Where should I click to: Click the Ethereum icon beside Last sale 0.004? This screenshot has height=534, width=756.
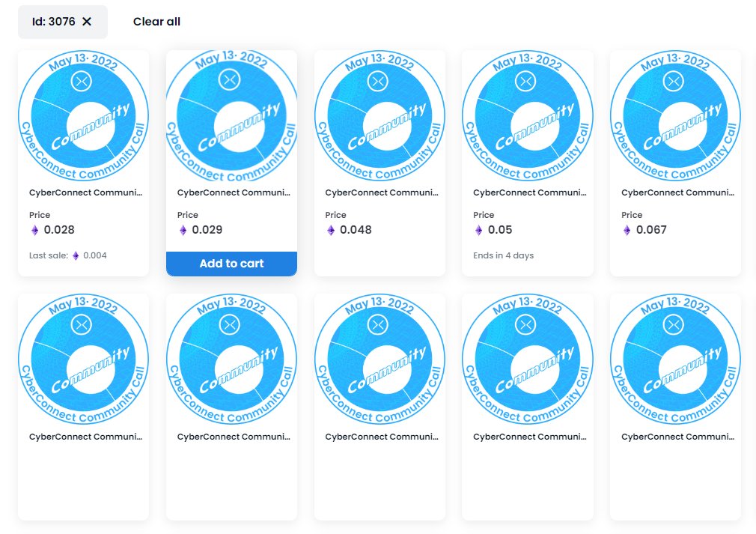[76, 255]
